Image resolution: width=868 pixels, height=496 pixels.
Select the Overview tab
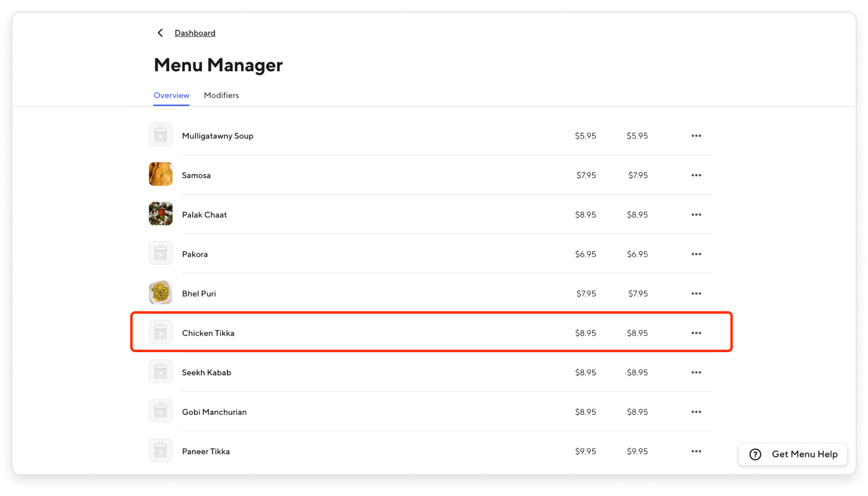[171, 95]
